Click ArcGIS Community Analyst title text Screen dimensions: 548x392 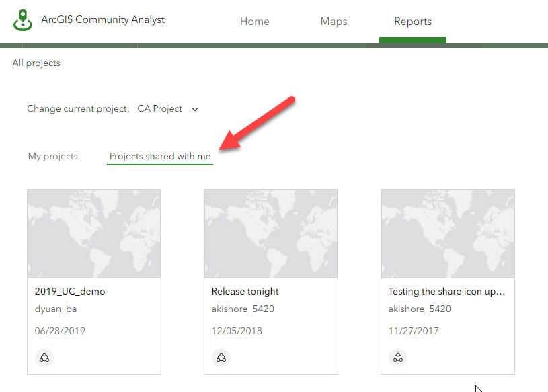pos(103,19)
